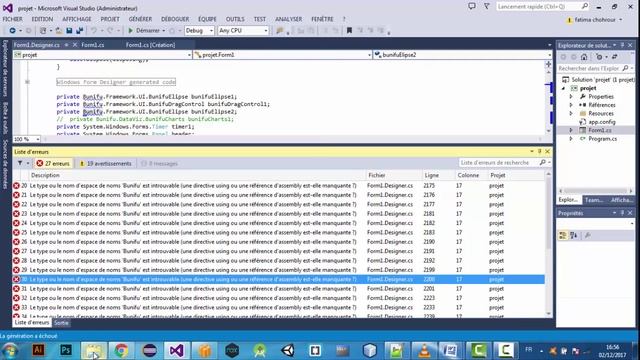
Task: Expand the Form1.cs node in Solution Explorer
Action: point(571,130)
